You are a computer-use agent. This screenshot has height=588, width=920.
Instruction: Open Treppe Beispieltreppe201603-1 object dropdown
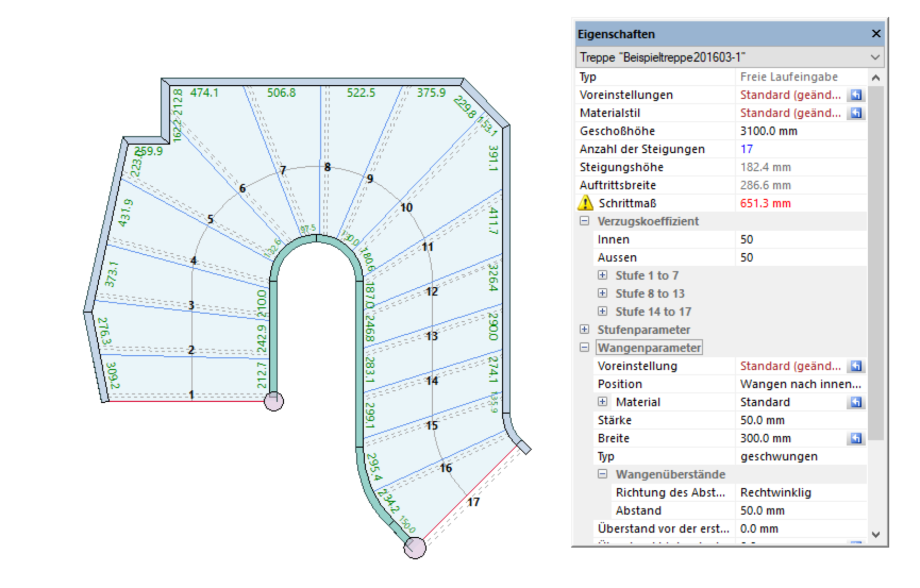[x=874, y=57]
